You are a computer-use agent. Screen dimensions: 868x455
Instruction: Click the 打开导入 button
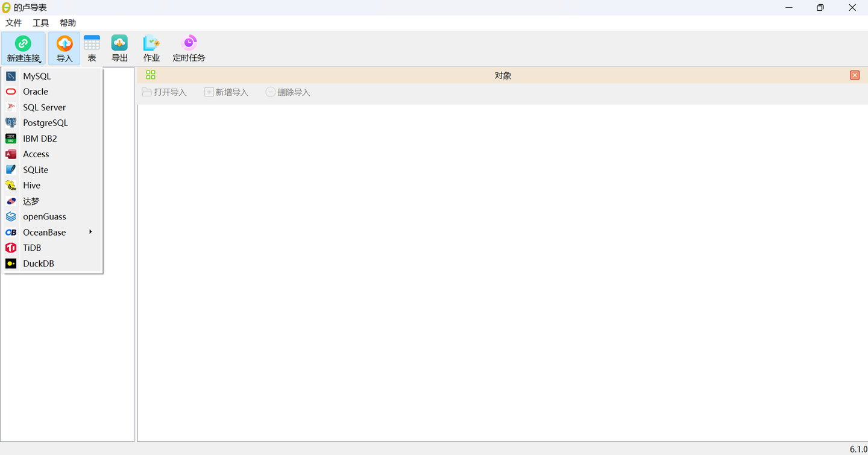point(164,92)
